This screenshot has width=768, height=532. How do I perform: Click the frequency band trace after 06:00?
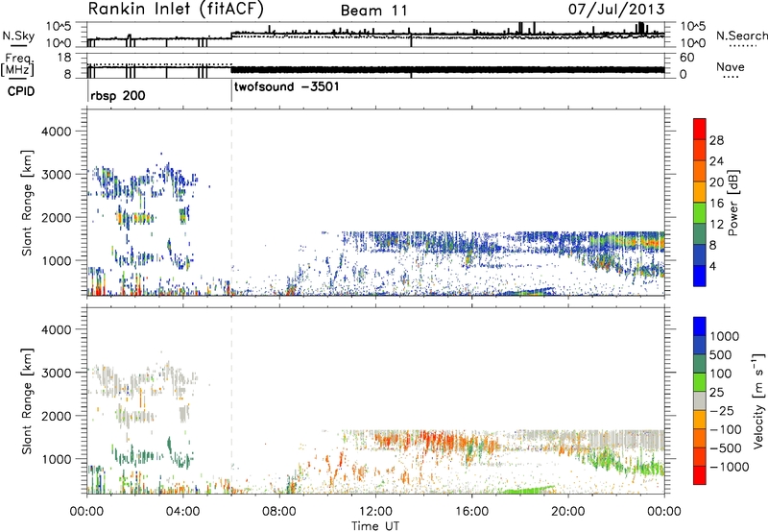pos(447,69)
